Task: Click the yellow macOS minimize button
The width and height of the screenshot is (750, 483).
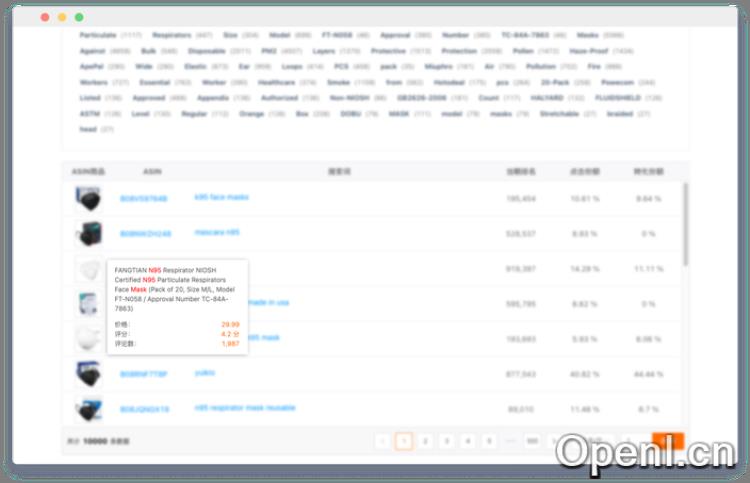Action: pos(62,18)
